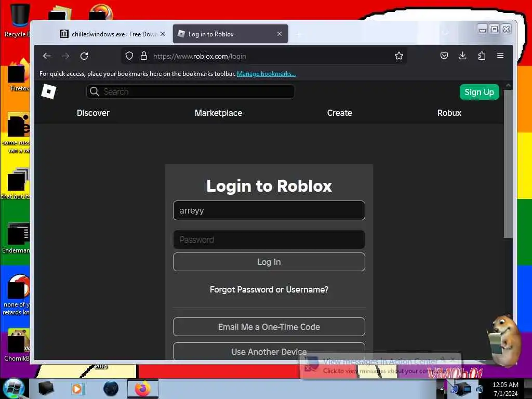The image size is (532, 399).
Task: Open the Firefox hamburger menu
Action: click(x=500, y=56)
